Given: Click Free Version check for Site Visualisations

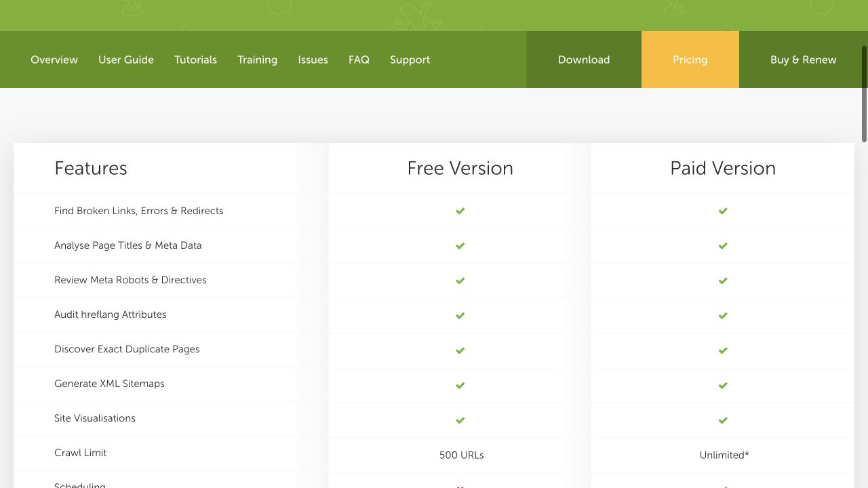Looking at the screenshot, I should (x=460, y=420).
